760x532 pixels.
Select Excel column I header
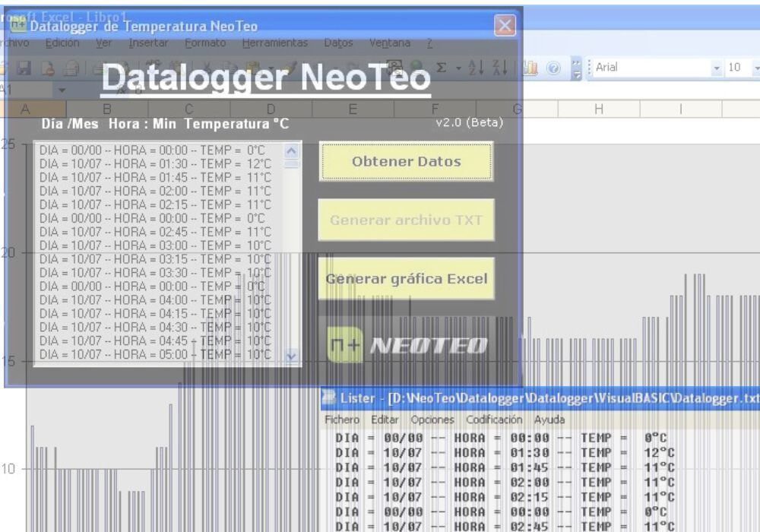pyautogui.click(x=681, y=109)
